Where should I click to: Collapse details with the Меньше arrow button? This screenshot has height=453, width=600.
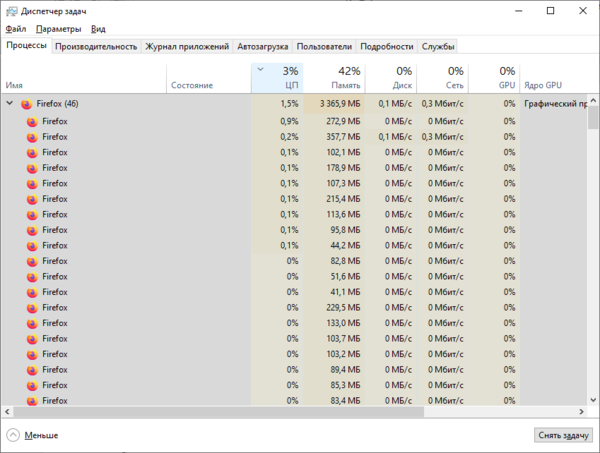pyautogui.click(x=13, y=435)
